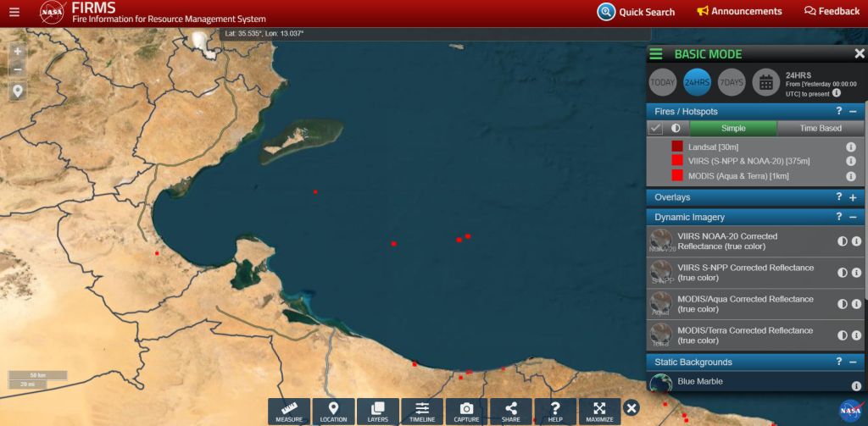Click the red VIIRS color swatch
868x426 pixels.
click(x=677, y=161)
